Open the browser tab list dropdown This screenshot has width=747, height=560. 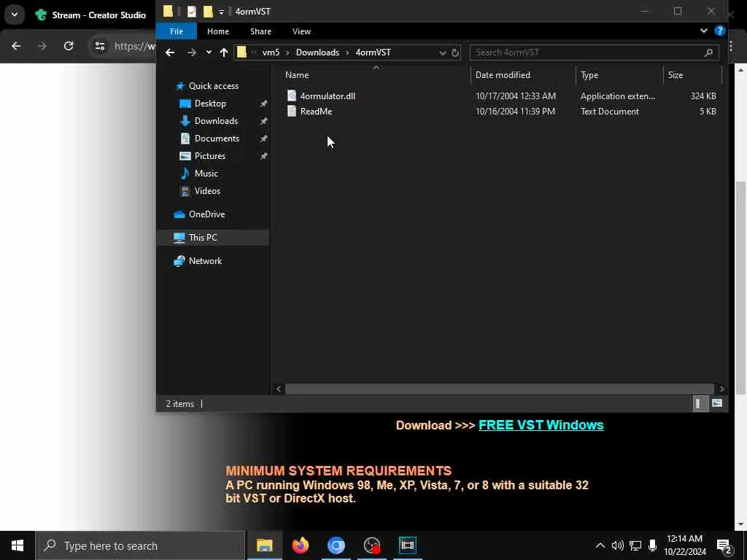click(15, 15)
